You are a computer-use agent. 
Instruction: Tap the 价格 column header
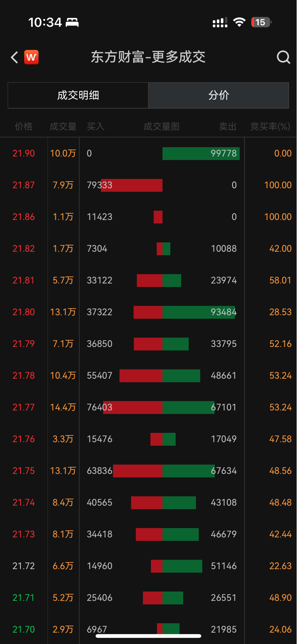24,126
